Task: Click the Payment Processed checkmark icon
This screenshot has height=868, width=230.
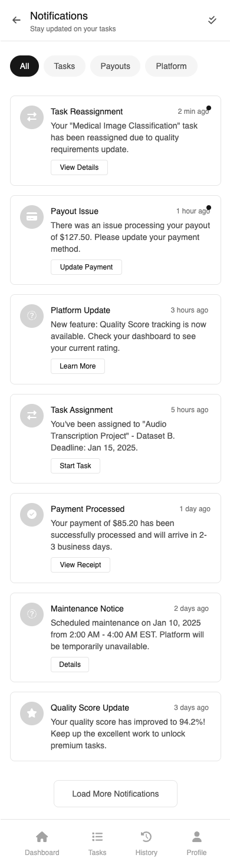Action: [x=32, y=515]
